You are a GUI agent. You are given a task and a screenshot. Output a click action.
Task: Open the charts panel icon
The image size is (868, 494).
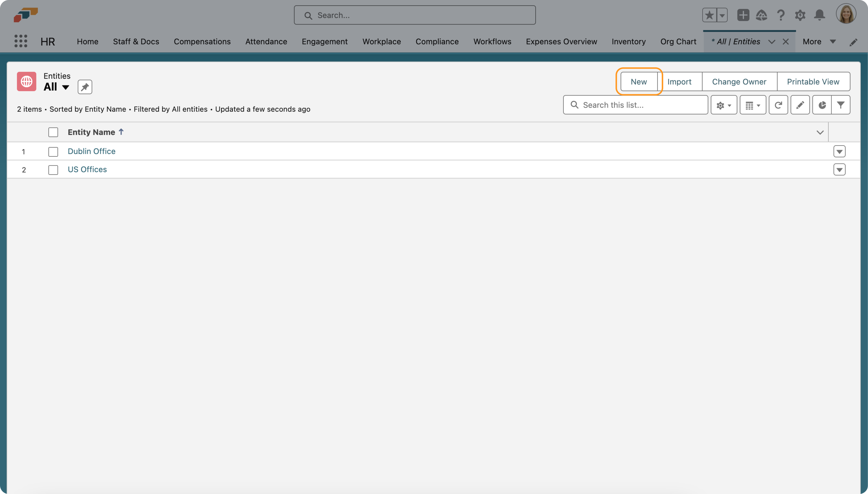[x=822, y=105]
